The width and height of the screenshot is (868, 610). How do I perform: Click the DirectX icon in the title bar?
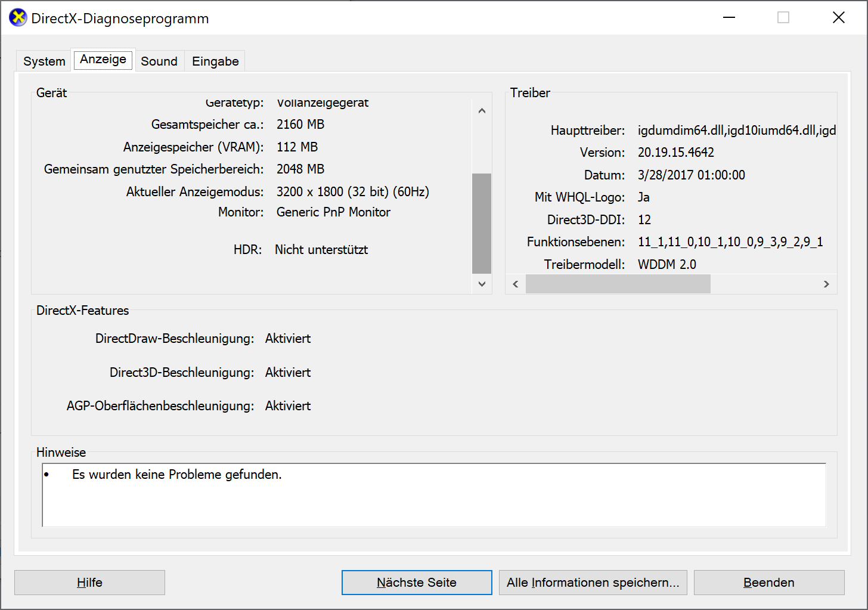18,18
